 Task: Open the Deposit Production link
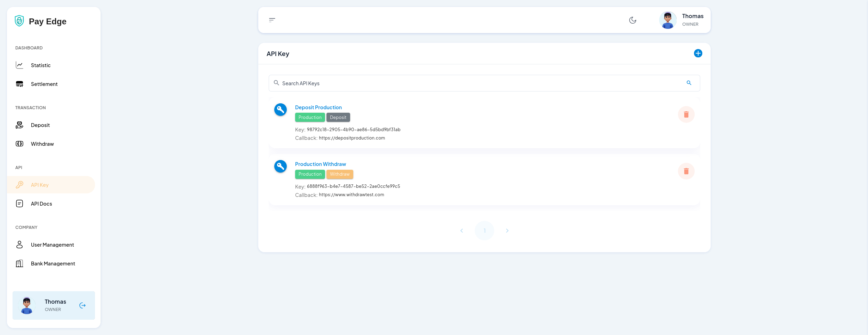coord(318,107)
